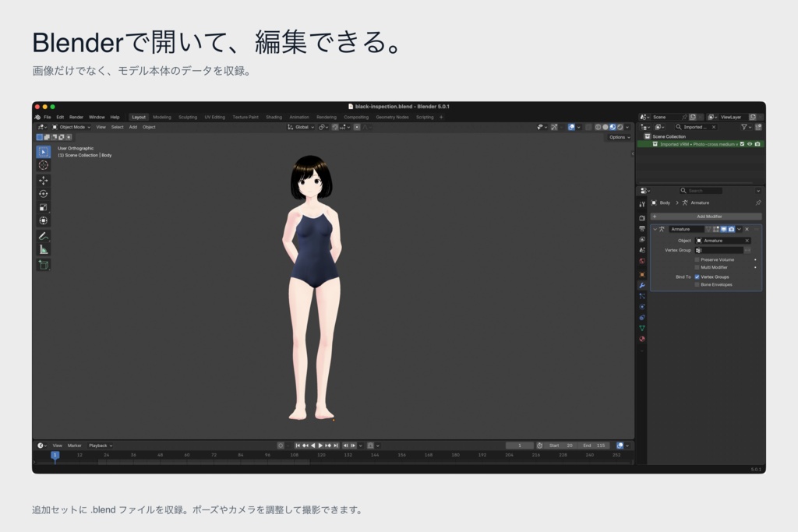
Task: Open the Physics properties tab icon
Action: [x=642, y=306]
